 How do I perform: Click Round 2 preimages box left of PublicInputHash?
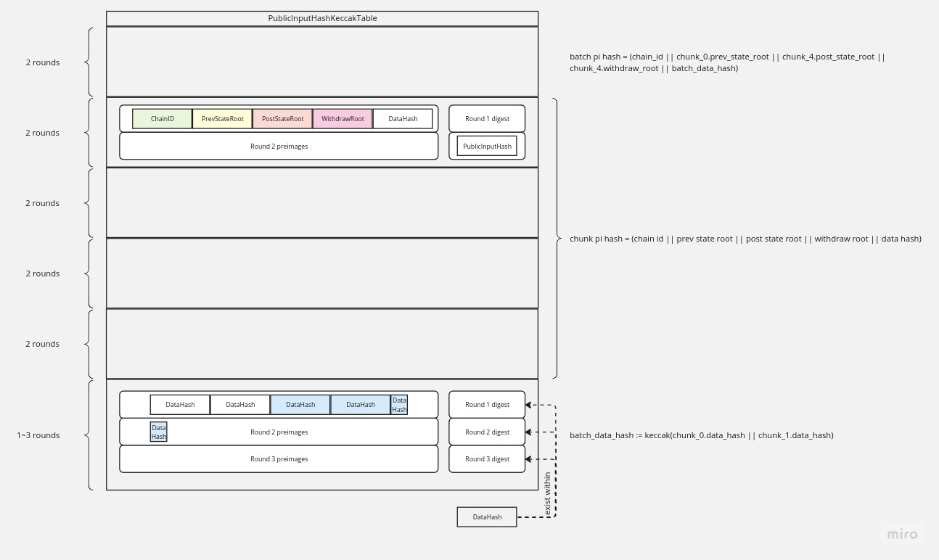279,146
